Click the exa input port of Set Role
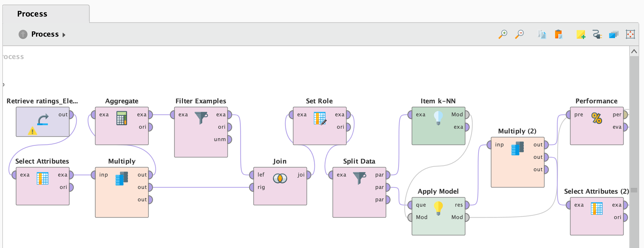 point(291,115)
